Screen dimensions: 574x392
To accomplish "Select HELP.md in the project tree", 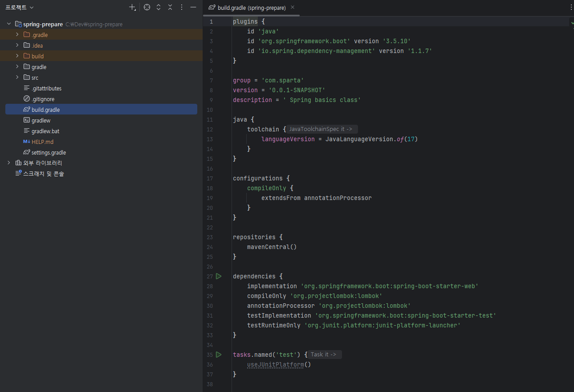I will point(42,142).
